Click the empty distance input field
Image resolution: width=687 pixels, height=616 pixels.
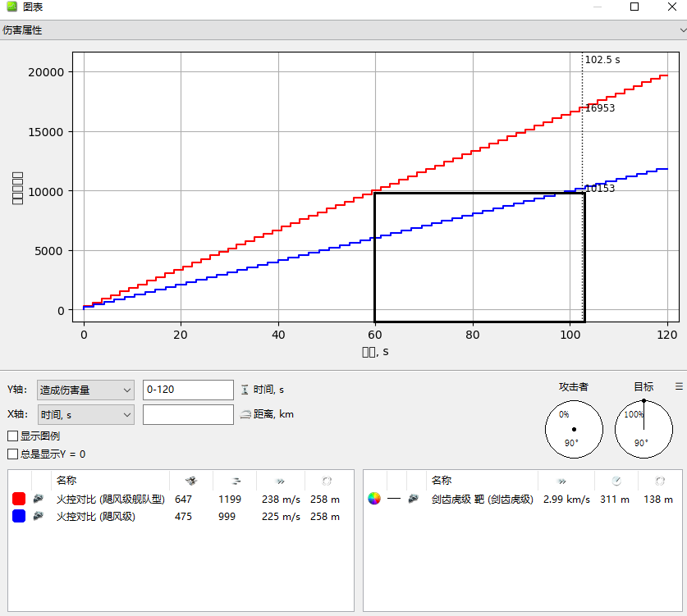188,414
